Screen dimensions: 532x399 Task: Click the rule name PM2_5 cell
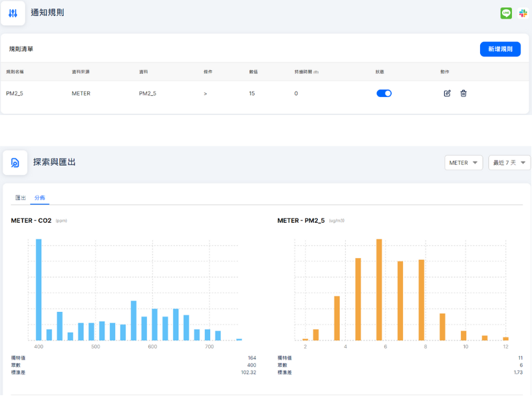pyautogui.click(x=15, y=94)
